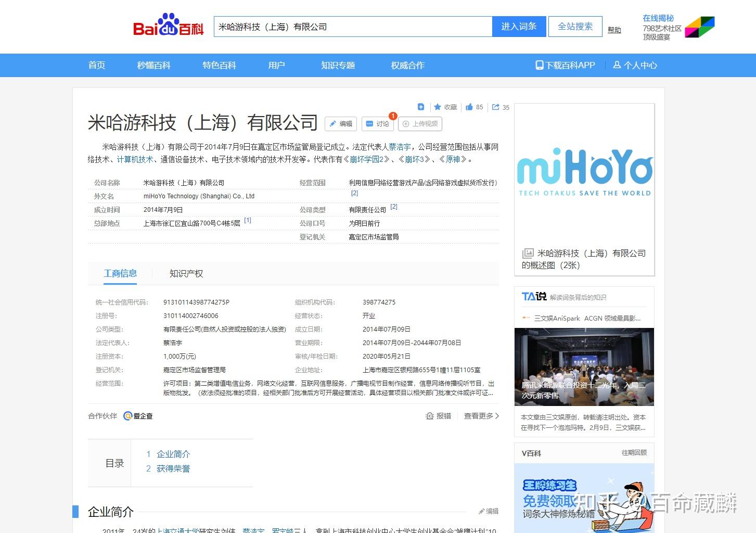Select registration number 310114002746006

[191, 316]
